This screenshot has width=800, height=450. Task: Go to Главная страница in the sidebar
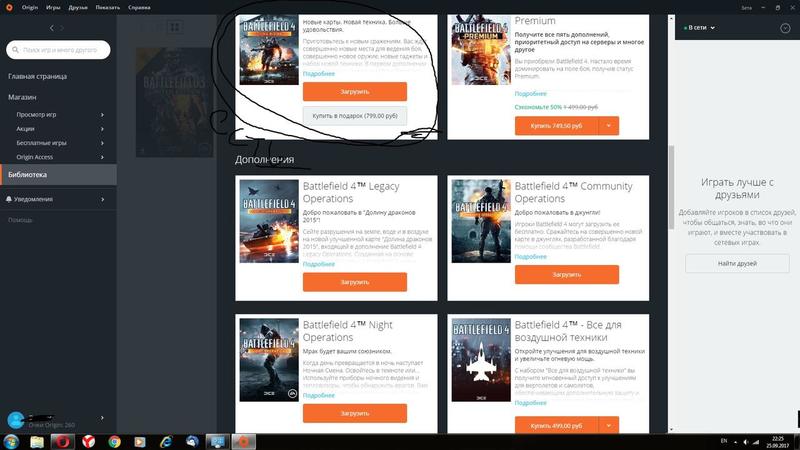pyautogui.click(x=37, y=76)
